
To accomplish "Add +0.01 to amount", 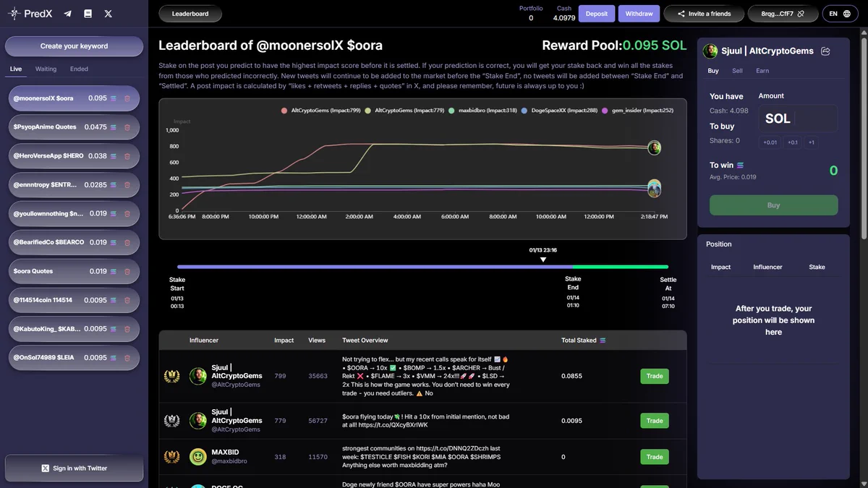I will [x=769, y=142].
